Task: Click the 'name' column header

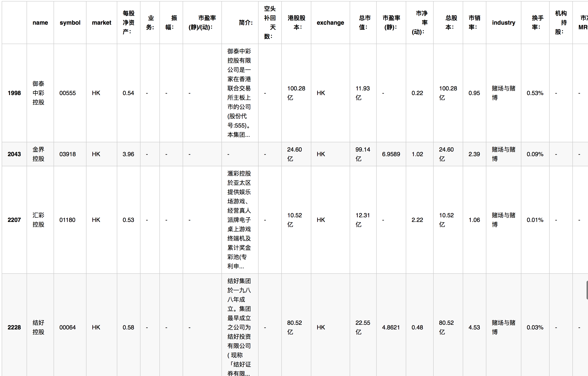Action: (40, 23)
